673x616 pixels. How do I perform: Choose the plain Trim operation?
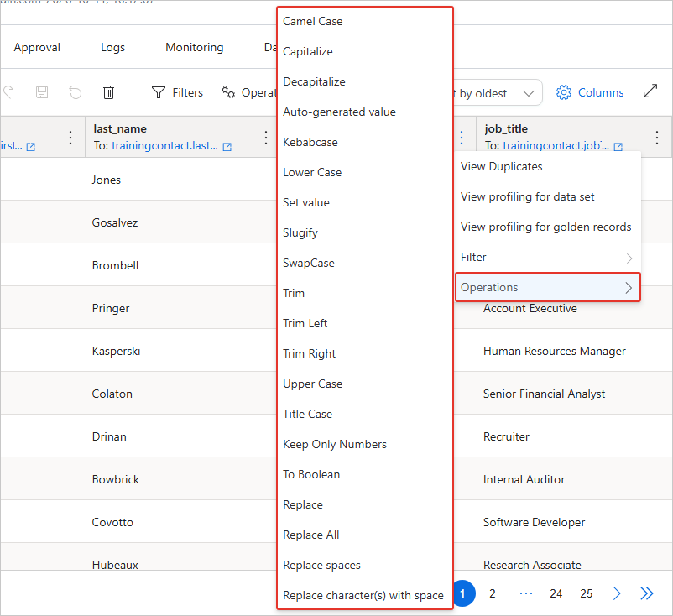(x=365, y=293)
